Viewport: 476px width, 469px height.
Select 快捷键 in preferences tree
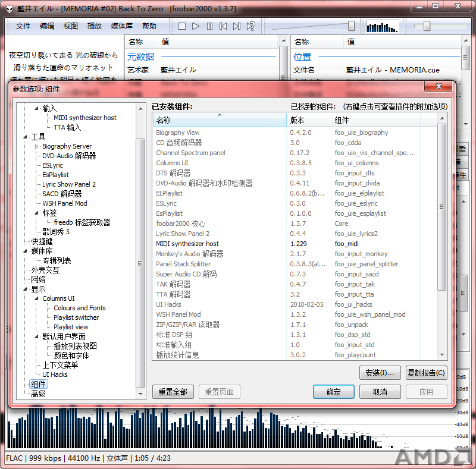pos(42,241)
